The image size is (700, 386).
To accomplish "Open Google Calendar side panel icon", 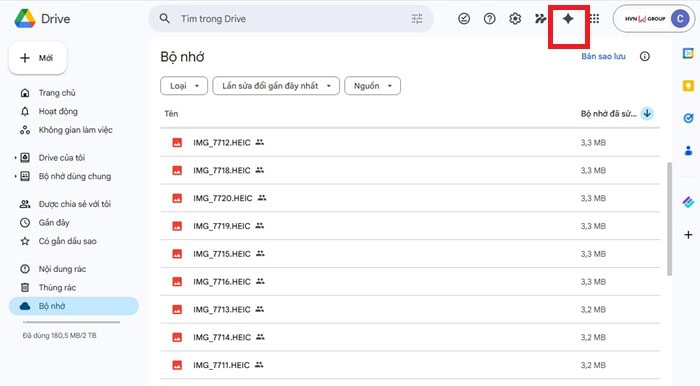I will click(688, 54).
